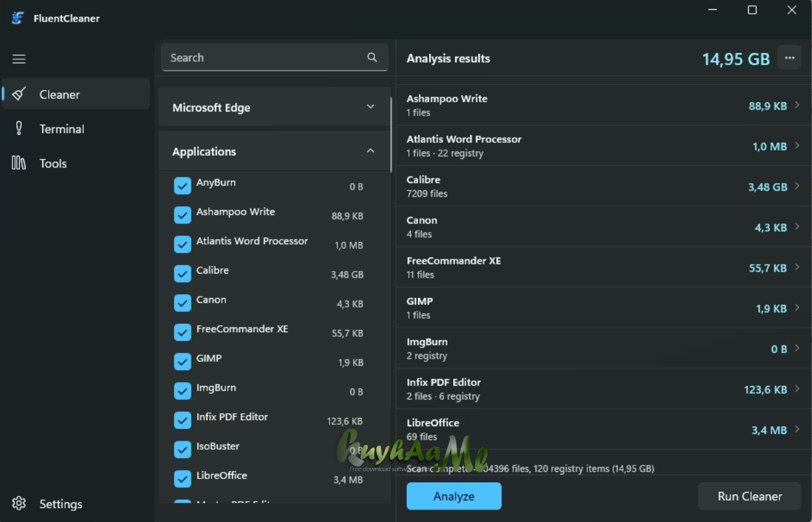Expand the Microsoft Edge section

click(x=274, y=107)
